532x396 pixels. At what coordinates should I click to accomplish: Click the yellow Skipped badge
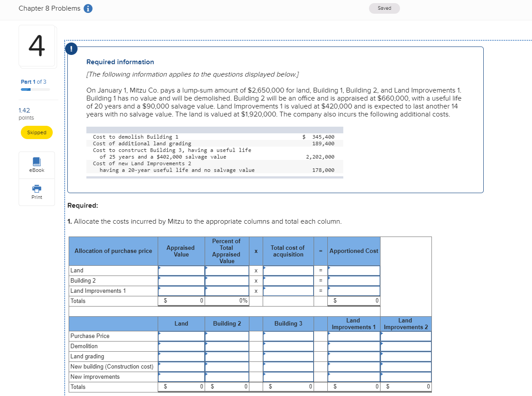(x=36, y=132)
